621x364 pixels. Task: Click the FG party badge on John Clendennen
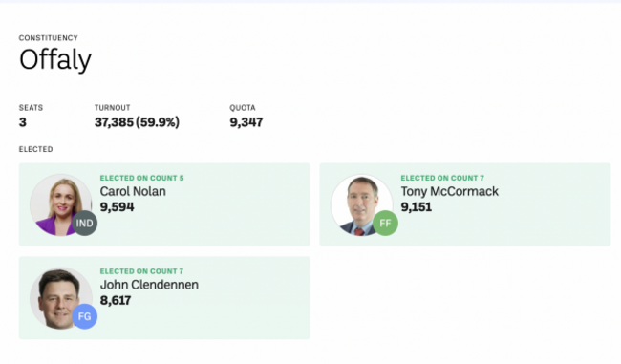pos(85,316)
